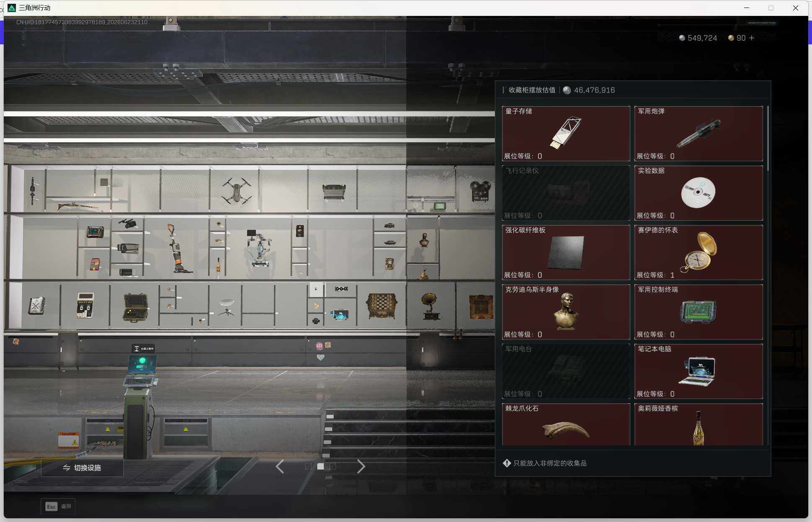Select the 军用炮弹 collectible card
812x522 pixels.
point(698,134)
